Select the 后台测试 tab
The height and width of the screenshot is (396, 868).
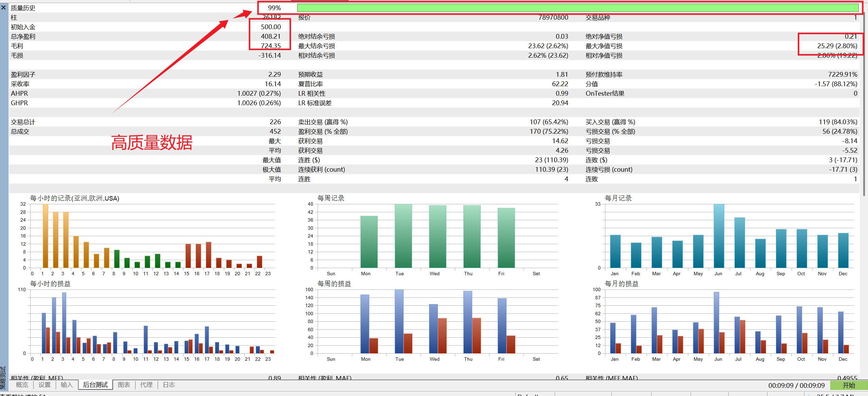click(95, 385)
